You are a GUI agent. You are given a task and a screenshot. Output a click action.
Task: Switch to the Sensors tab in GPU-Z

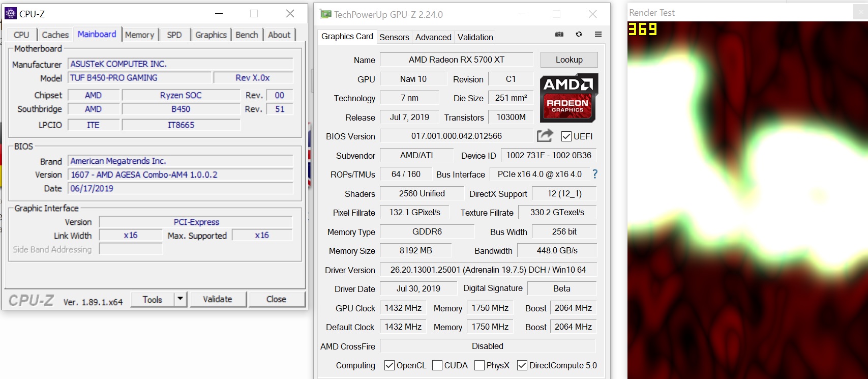pyautogui.click(x=394, y=37)
